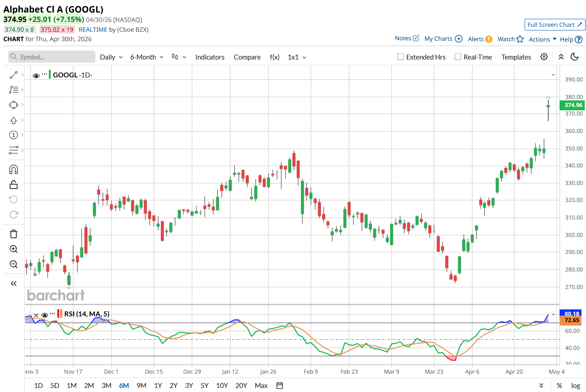Toggle visibility of GOOGL series eye icon

tap(36, 75)
